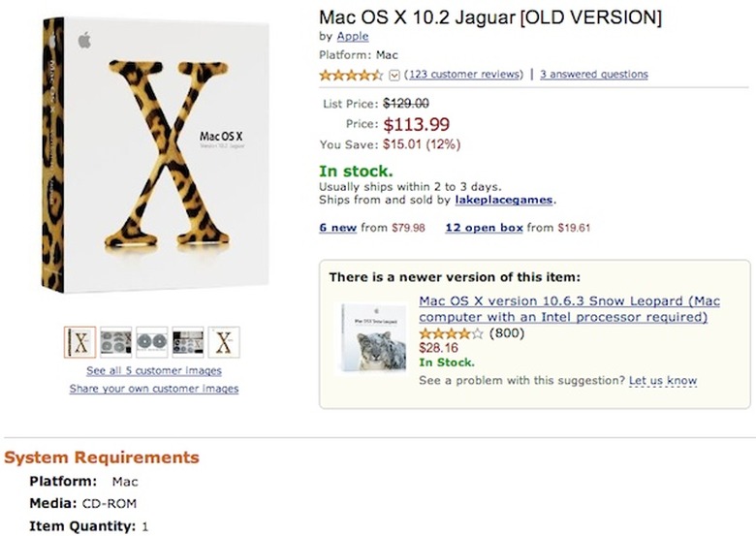Image resolution: width=756 pixels, height=536 pixels.
Task: Select the first Jaguar box thumbnail
Action: pyautogui.click(x=80, y=342)
